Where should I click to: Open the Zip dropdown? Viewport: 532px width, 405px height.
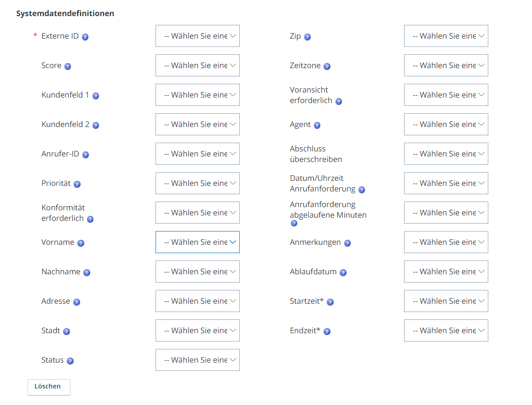446,36
